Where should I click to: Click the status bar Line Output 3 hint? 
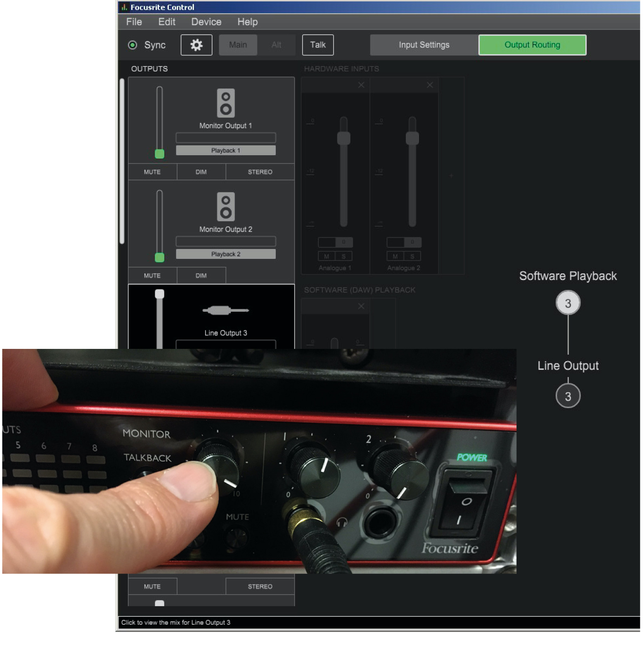(176, 622)
